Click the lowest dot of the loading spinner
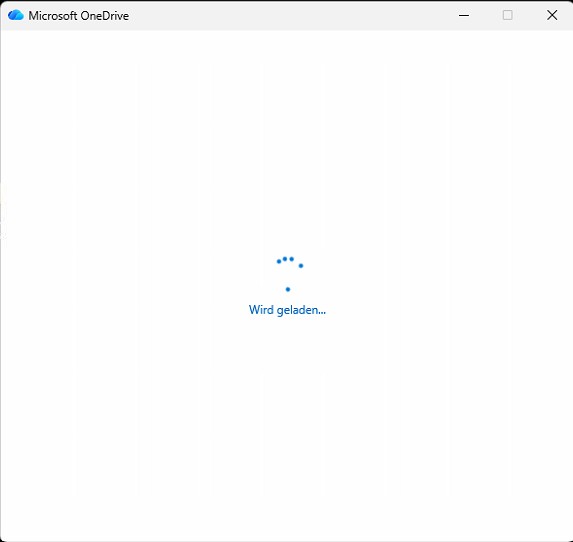 click(288, 289)
